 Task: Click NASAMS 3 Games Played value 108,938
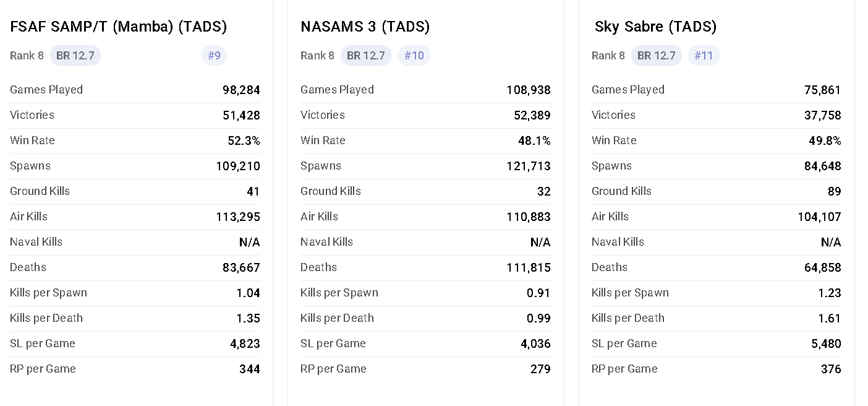click(x=528, y=90)
